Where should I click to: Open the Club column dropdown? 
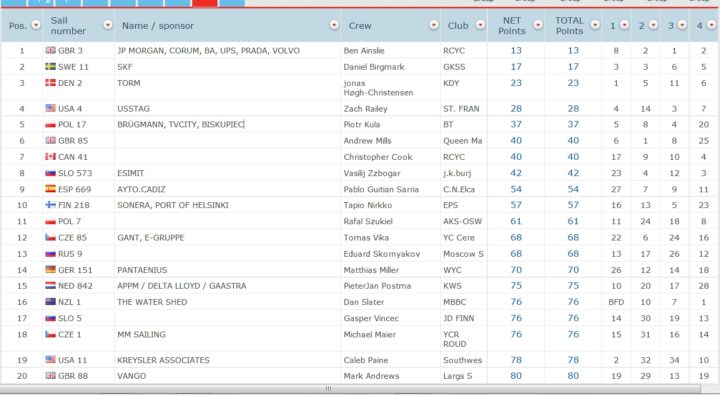[x=480, y=25]
